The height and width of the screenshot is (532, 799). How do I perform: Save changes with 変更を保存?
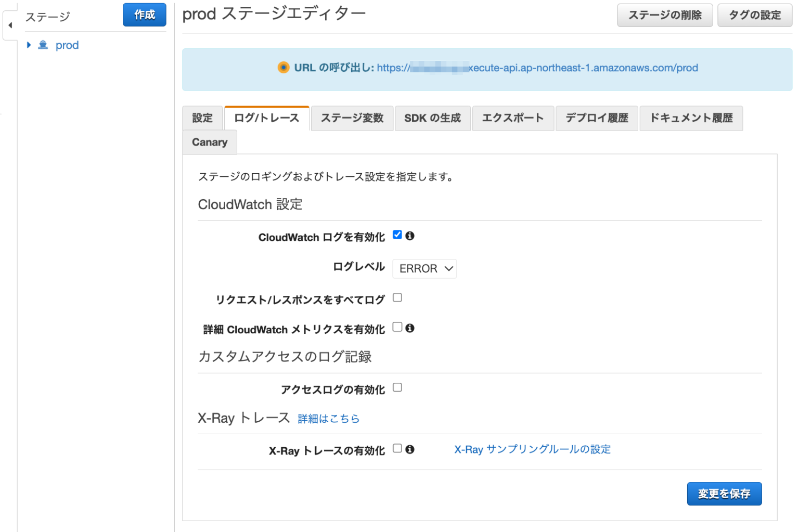click(x=724, y=494)
